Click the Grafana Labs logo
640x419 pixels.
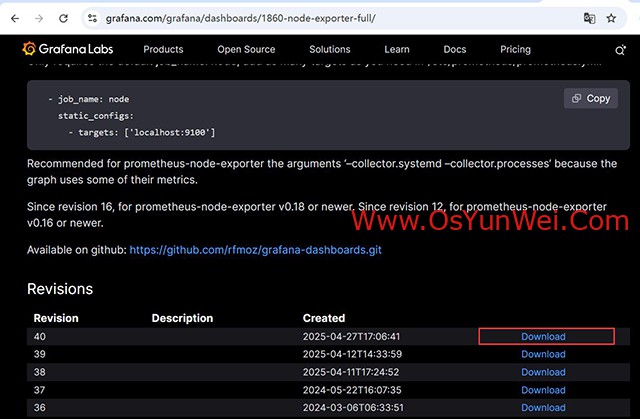tap(68, 49)
